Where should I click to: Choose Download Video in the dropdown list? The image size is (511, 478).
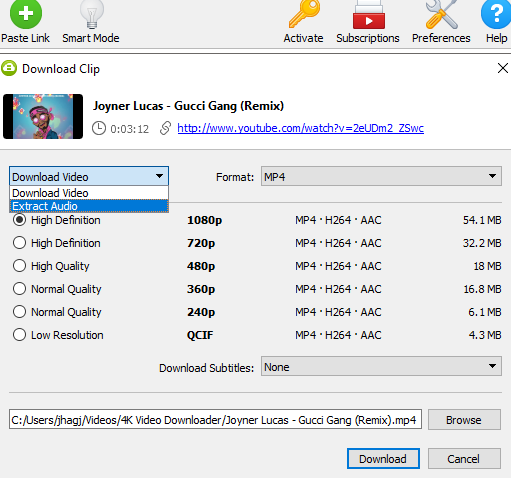coord(89,193)
